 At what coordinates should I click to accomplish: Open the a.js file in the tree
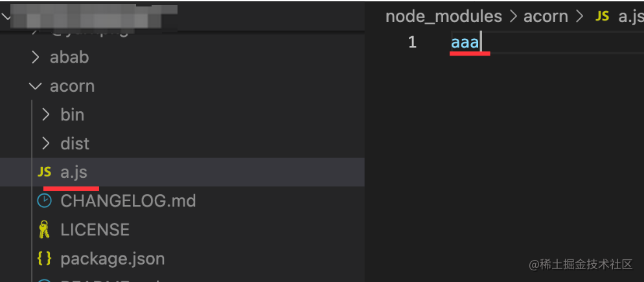coord(74,172)
